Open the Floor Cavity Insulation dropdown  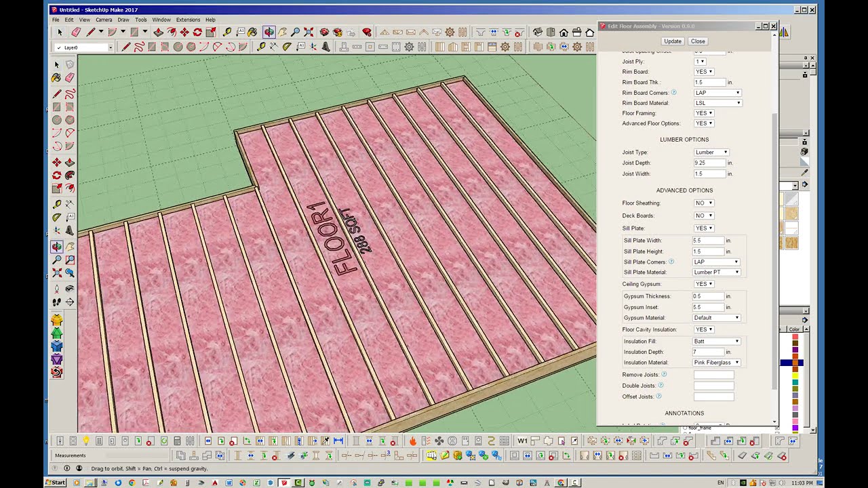[704, 329]
